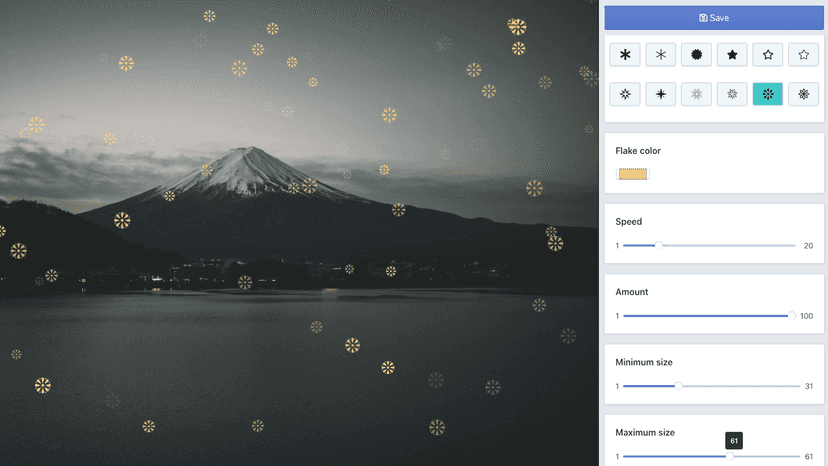The image size is (828, 466).
Task: Choose the faded gray snowflake shape
Action: [x=697, y=94]
